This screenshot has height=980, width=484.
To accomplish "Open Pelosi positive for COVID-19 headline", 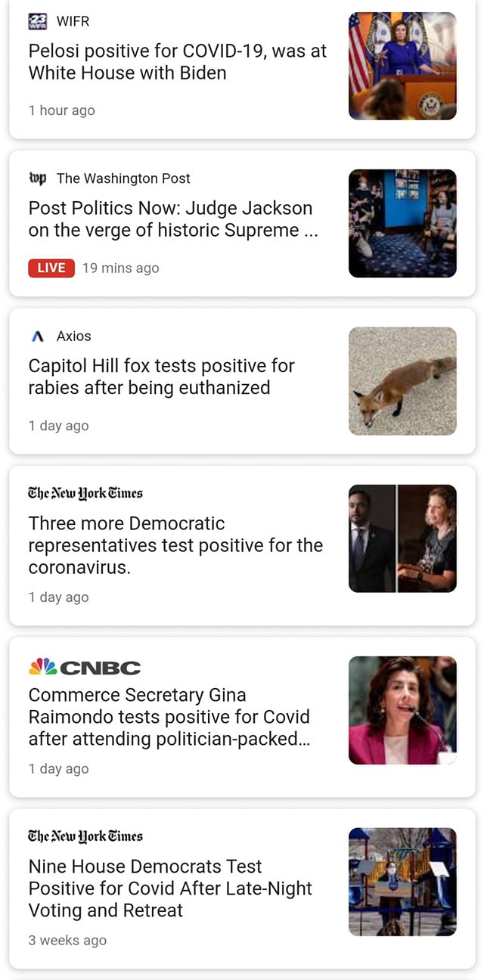I will 178,62.
